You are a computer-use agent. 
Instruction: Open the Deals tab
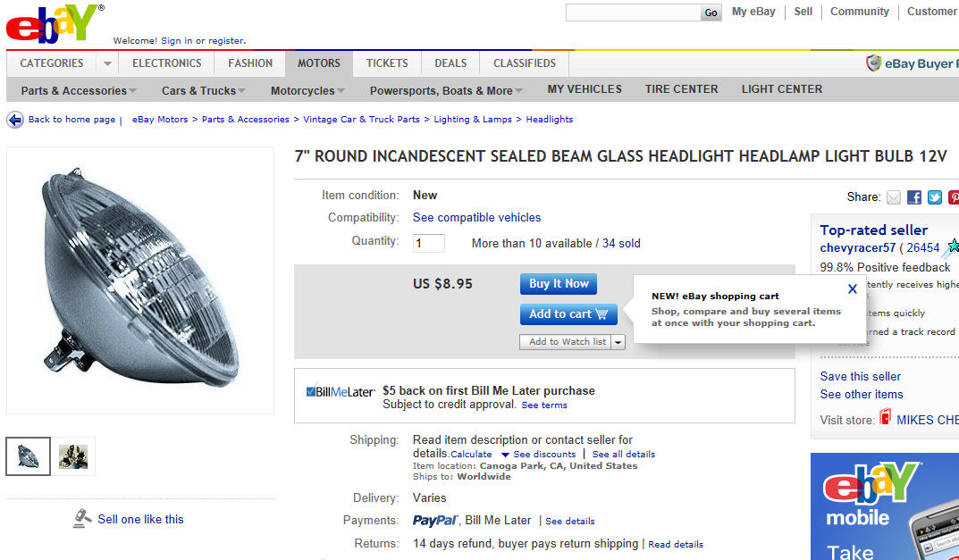[450, 63]
